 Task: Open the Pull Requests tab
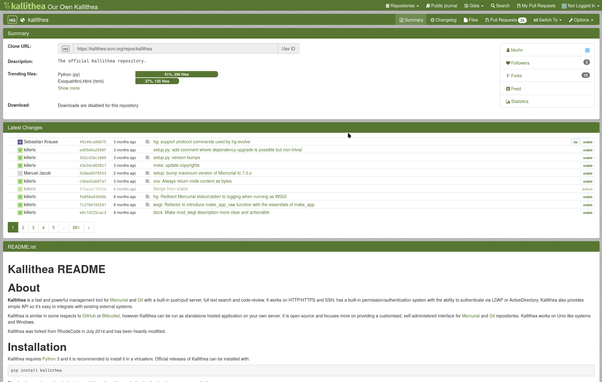pos(505,20)
